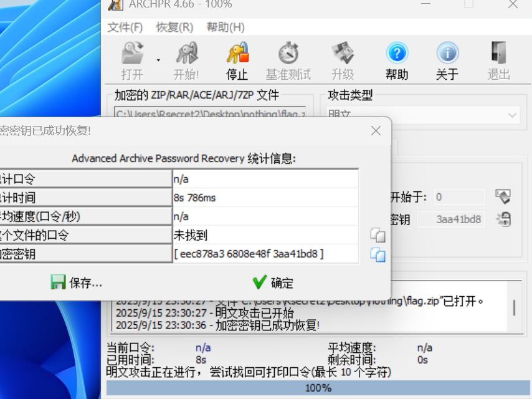
Task: Close the statistics dialog with X
Action: [x=376, y=131]
